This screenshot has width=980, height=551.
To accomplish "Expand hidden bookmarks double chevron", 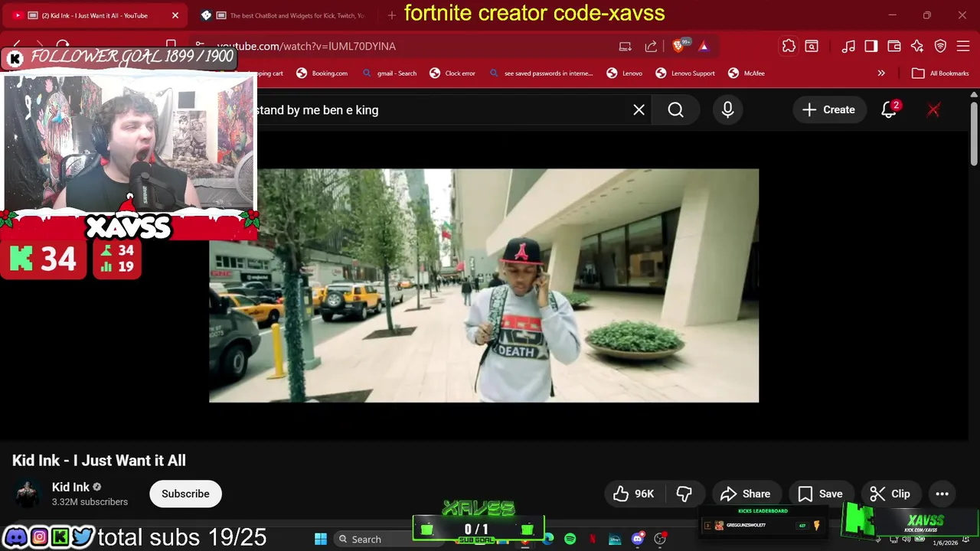I will [881, 73].
